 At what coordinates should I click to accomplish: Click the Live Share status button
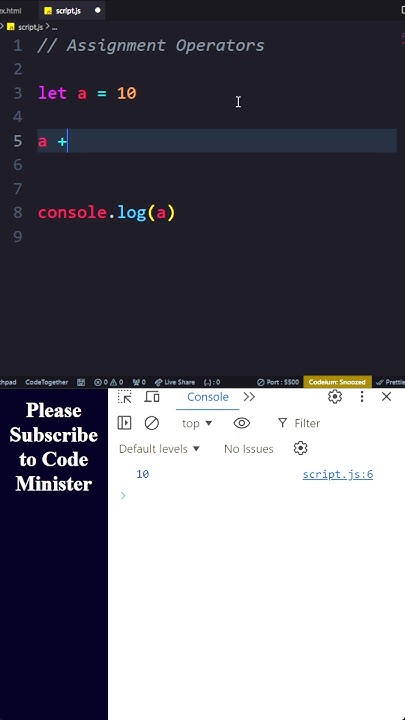tap(174, 382)
